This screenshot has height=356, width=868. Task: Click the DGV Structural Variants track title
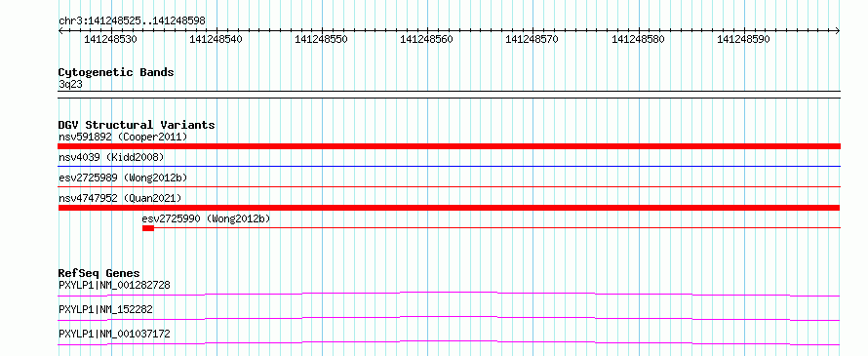click(137, 125)
